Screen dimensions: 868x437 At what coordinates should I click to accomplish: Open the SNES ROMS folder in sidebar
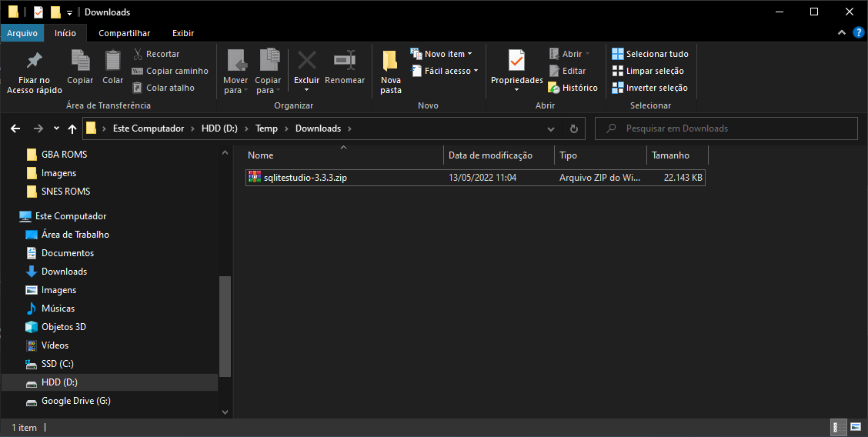click(66, 192)
